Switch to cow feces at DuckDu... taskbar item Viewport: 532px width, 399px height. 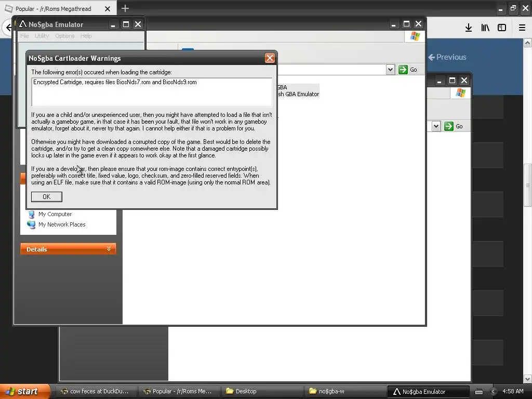(96, 391)
